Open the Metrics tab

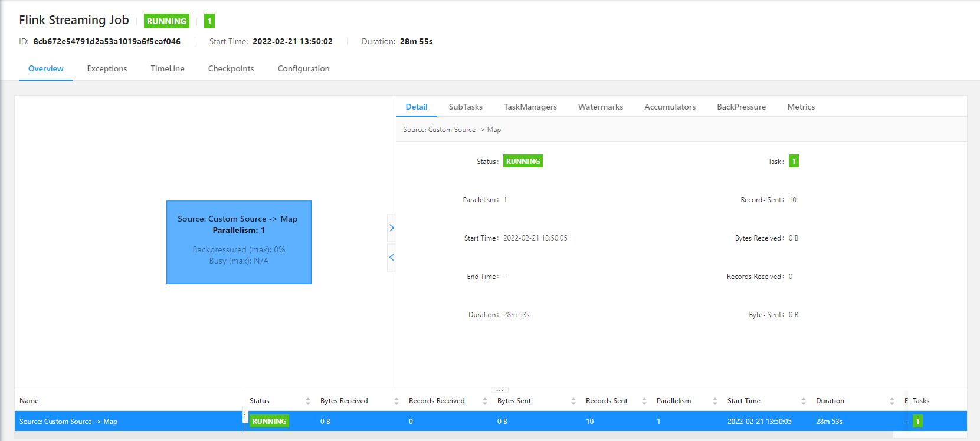(x=801, y=107)
